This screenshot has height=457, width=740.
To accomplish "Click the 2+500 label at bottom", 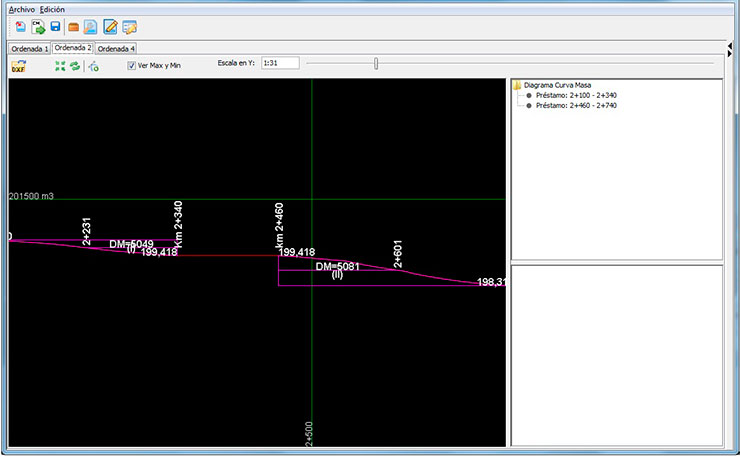I will coord(309,434).
